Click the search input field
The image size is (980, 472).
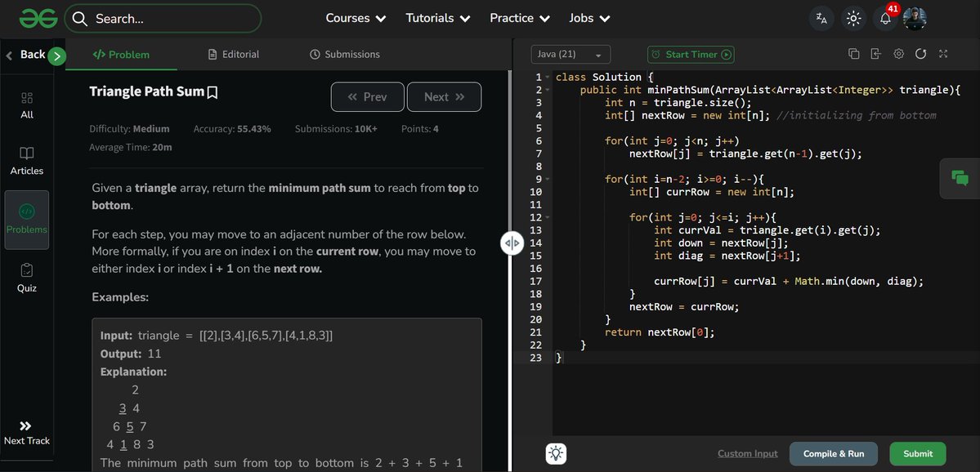[163, 17]
